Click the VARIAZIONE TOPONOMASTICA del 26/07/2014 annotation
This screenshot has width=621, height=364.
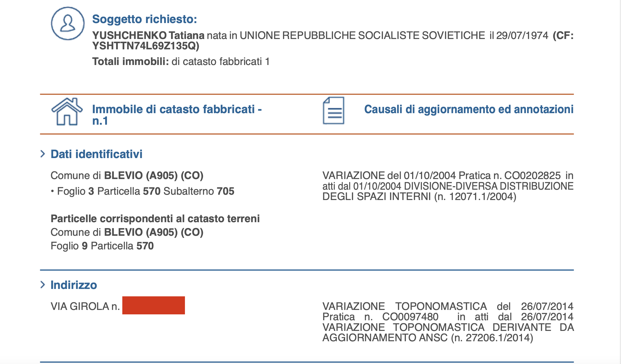coord(448,322)
